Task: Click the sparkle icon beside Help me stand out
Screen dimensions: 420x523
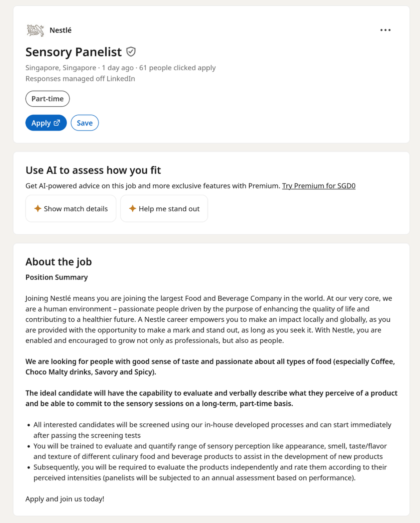Action: [133, 209]
